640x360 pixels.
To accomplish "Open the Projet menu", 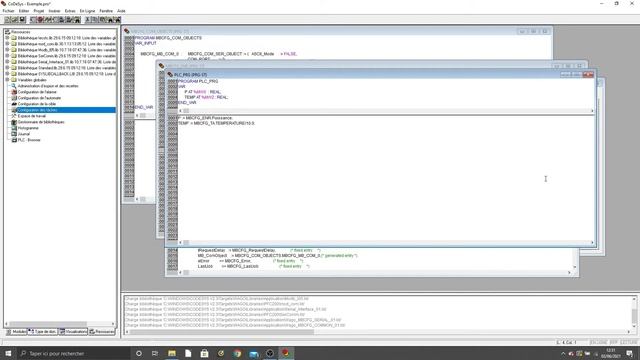I will pyautogui.click(x=39, y=11).
